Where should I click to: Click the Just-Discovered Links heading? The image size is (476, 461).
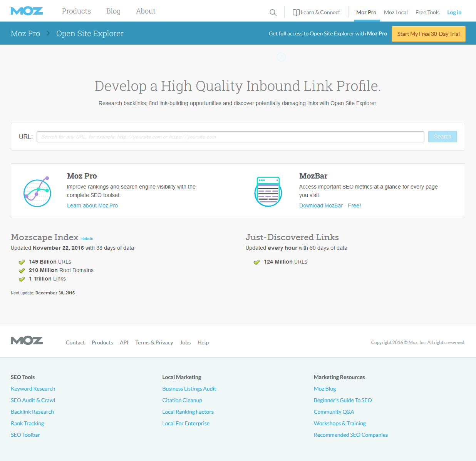point(292,237)
